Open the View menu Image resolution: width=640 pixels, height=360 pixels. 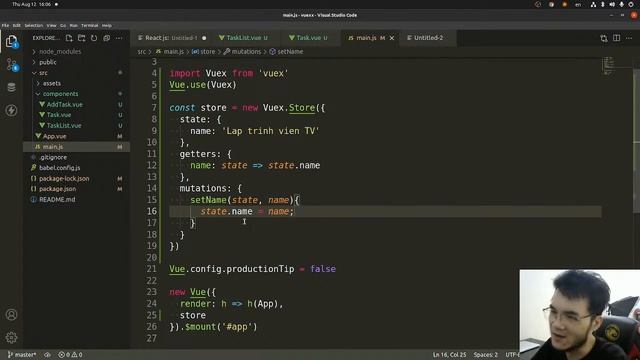pos(51,25)
